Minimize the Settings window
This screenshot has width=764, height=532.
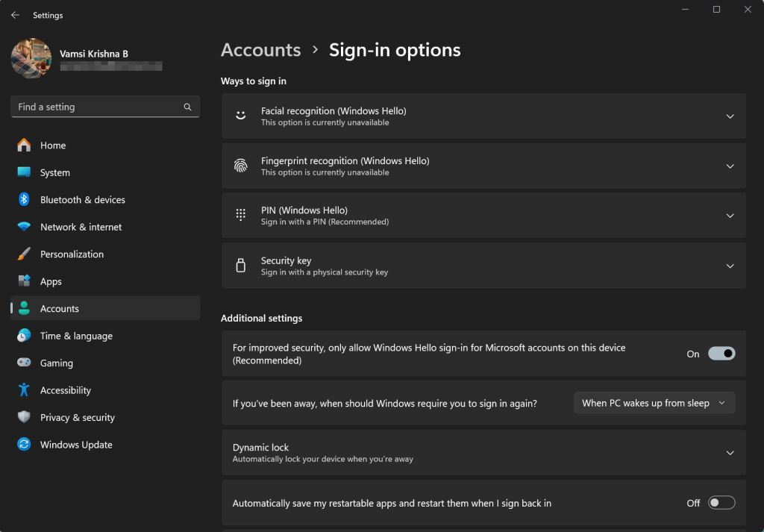[x=686, y=9]
